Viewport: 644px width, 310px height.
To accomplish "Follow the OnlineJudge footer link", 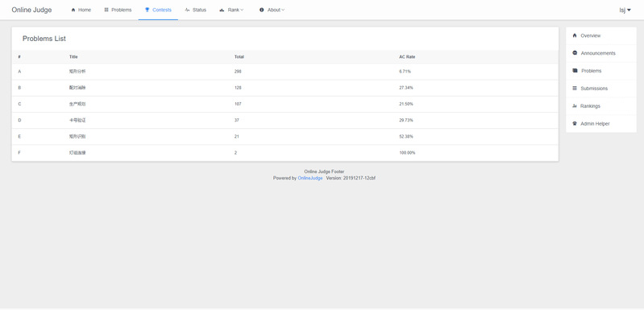I will (x=310, y=179).
